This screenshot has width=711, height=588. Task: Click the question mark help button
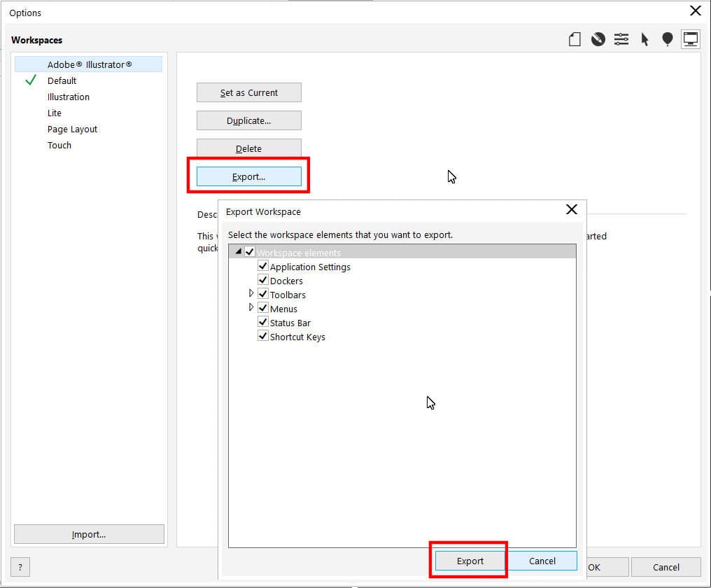click(x=20, y=567)
